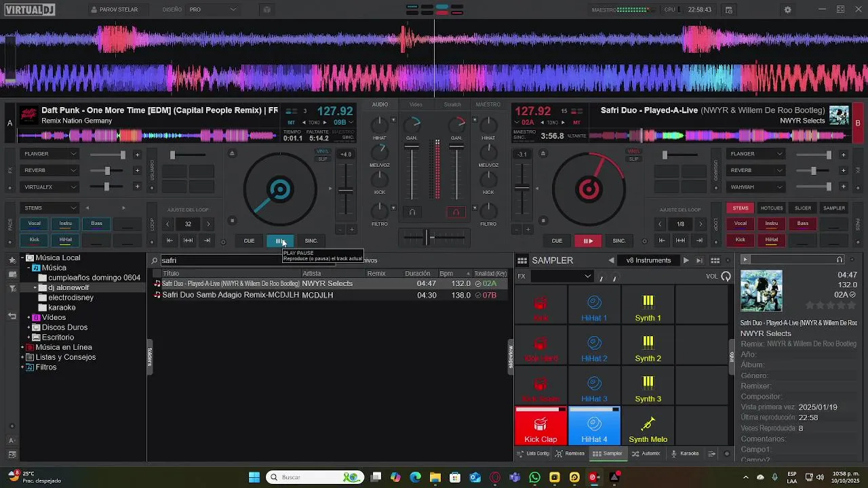Toggle the Bass stem pad on deck B

(x=803, y=224)
